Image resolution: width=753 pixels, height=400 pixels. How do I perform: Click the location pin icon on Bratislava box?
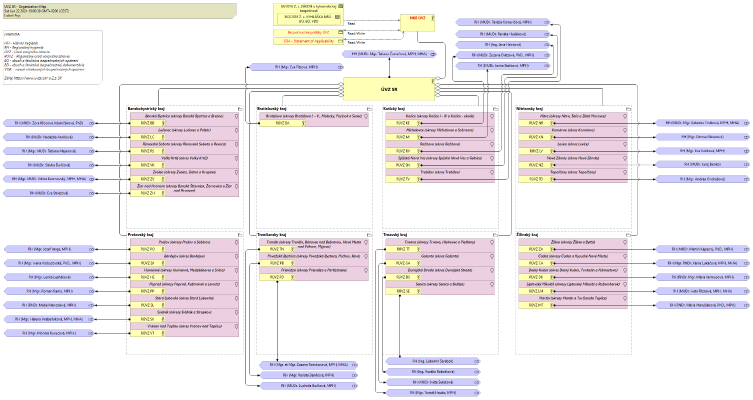pyautogui.click(x=366, y=116)
